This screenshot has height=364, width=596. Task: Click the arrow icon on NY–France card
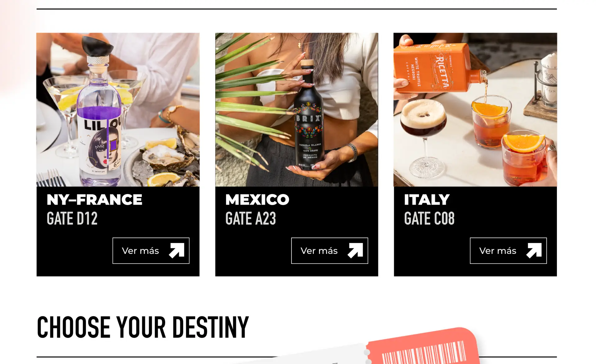point(177,251)
